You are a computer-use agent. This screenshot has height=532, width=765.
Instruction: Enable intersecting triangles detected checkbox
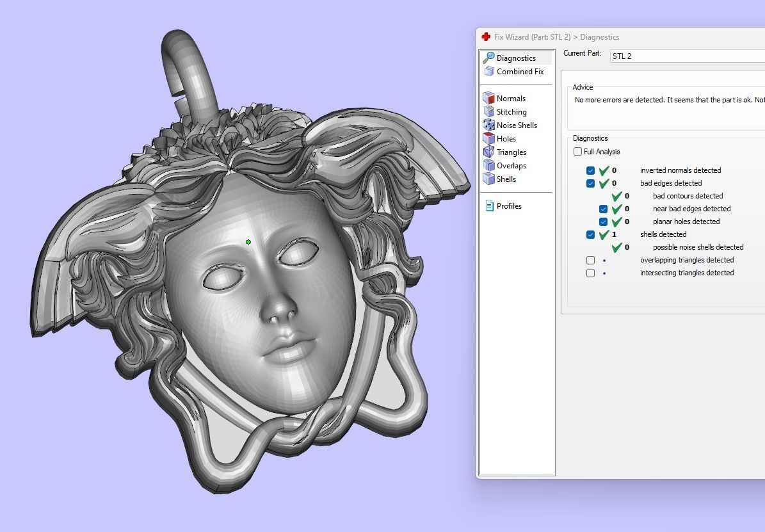[x=590, y=273]
